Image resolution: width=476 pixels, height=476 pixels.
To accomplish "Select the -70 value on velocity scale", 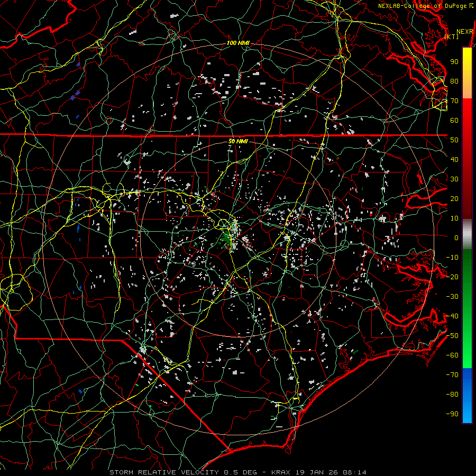I will (452, 375).
